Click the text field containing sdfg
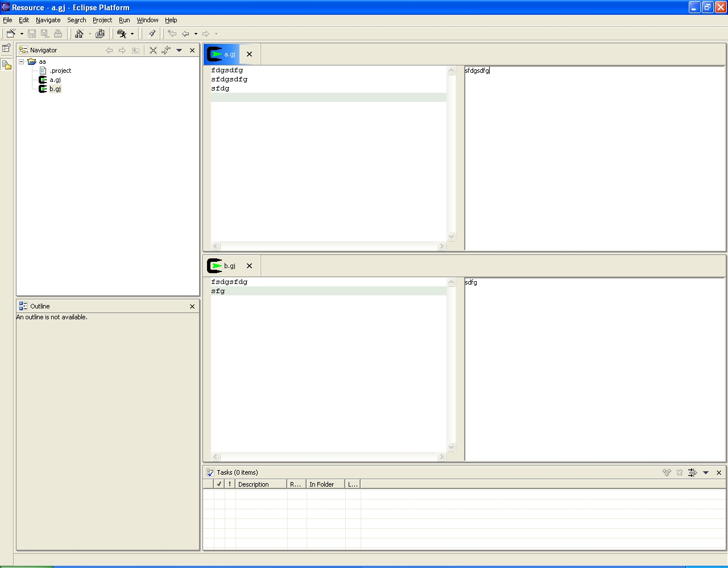Screen dimensions: 728x568 click(594, 369)
